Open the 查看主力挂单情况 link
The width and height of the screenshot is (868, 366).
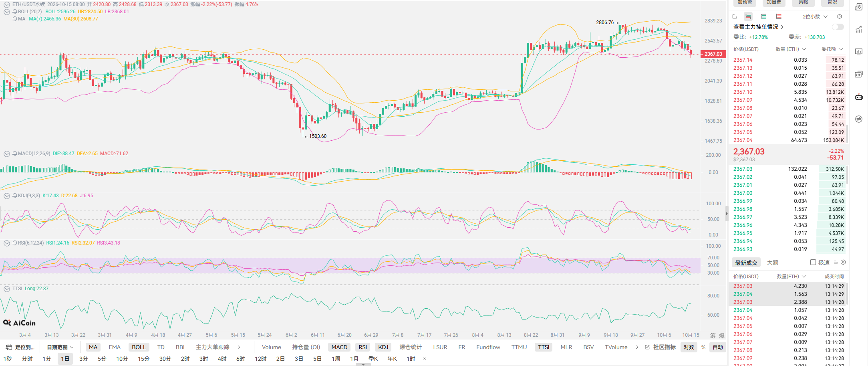click(x=758, y=27)
